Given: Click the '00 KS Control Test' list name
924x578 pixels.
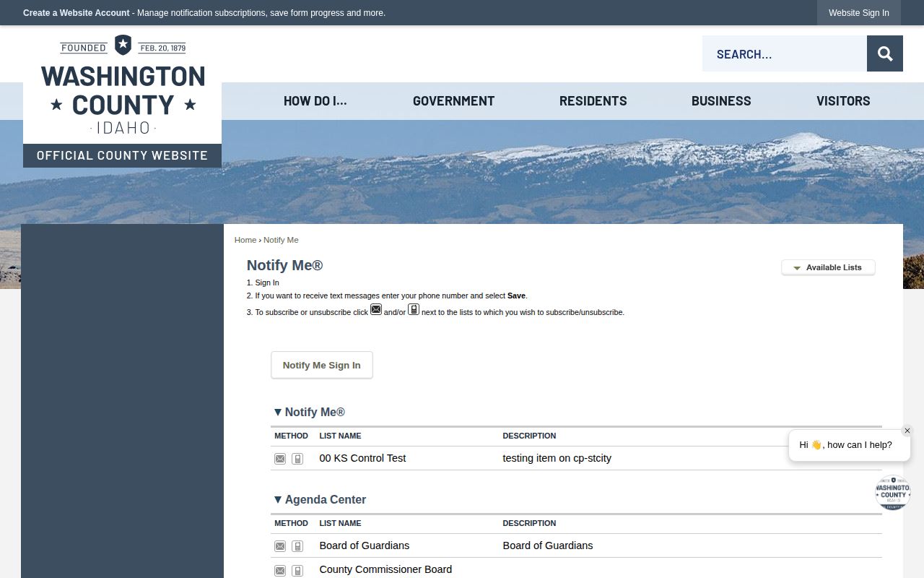Looking at the screenshot, I should (362, 458).
